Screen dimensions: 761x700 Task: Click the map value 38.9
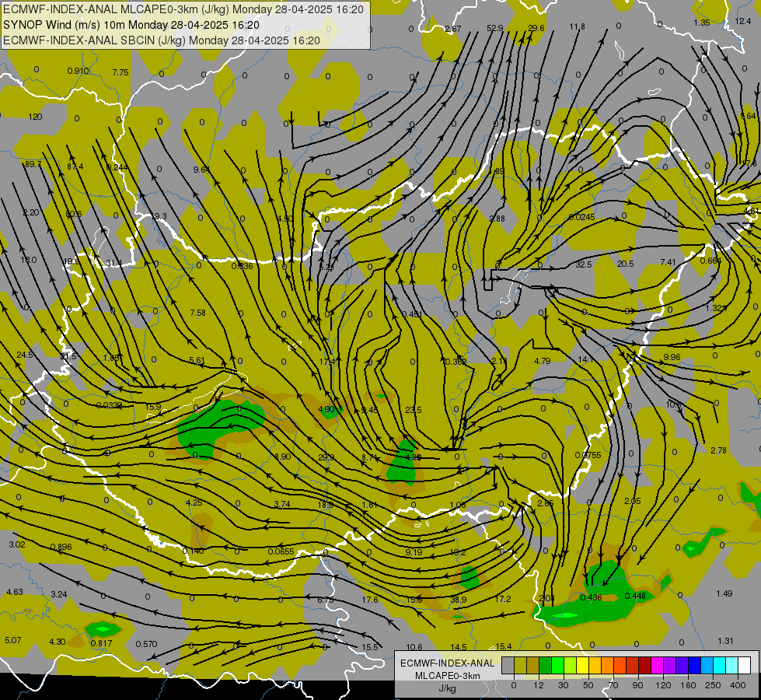[458, 600]
